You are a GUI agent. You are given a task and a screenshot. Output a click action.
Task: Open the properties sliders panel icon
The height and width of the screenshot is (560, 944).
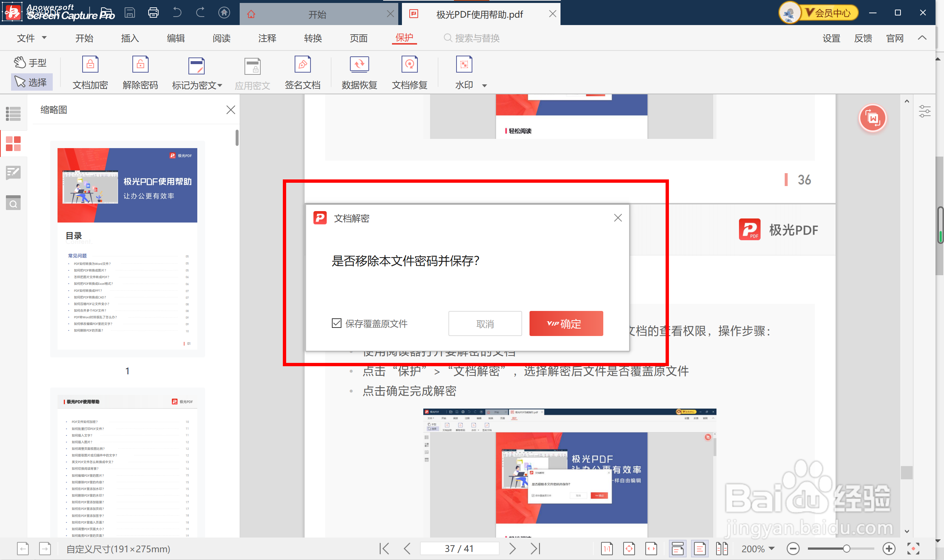pos(925,111)
